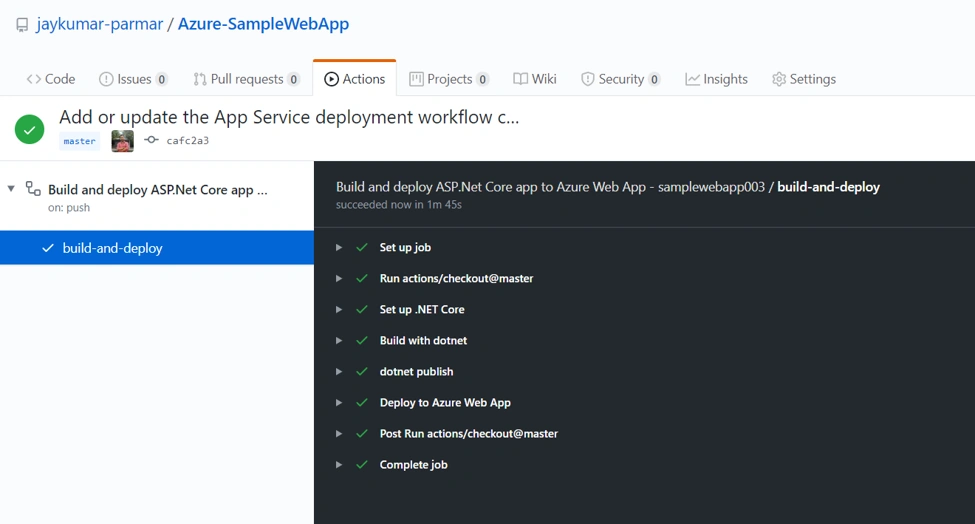Screen dimensions: 975x524
Task: Expand the Set up .NET Core step
Action: [x=339, y=310]
